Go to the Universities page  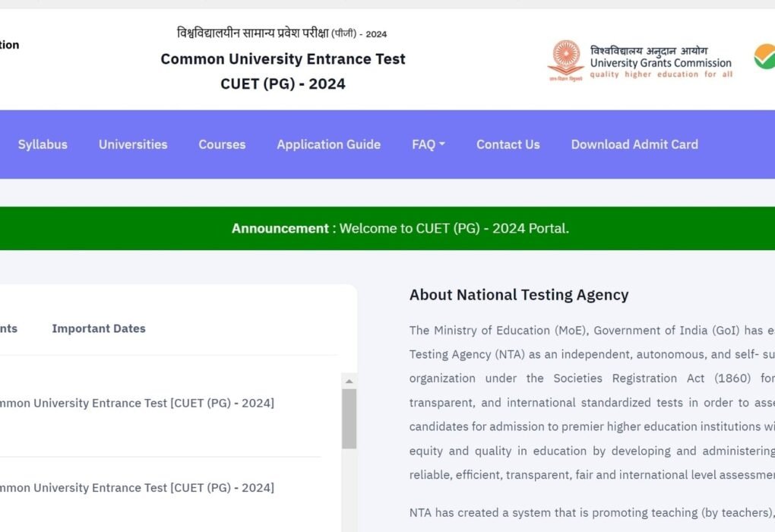coord(133,144)
